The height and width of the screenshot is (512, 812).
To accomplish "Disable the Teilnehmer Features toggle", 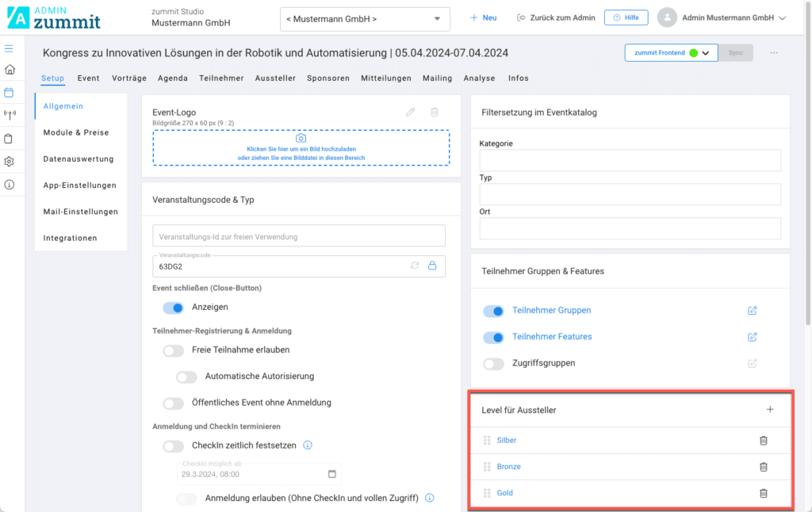I will point(493,338).
